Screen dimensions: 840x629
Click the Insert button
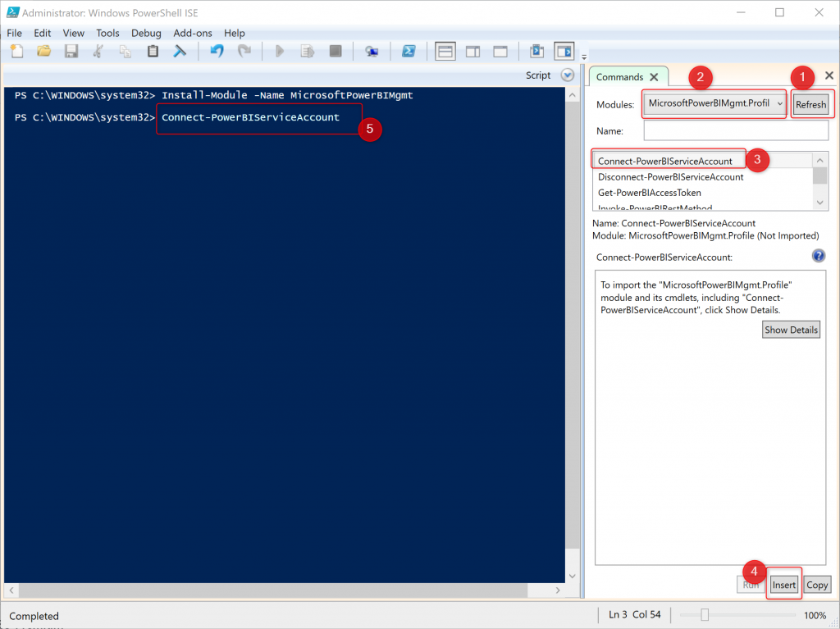click(783, 585)
